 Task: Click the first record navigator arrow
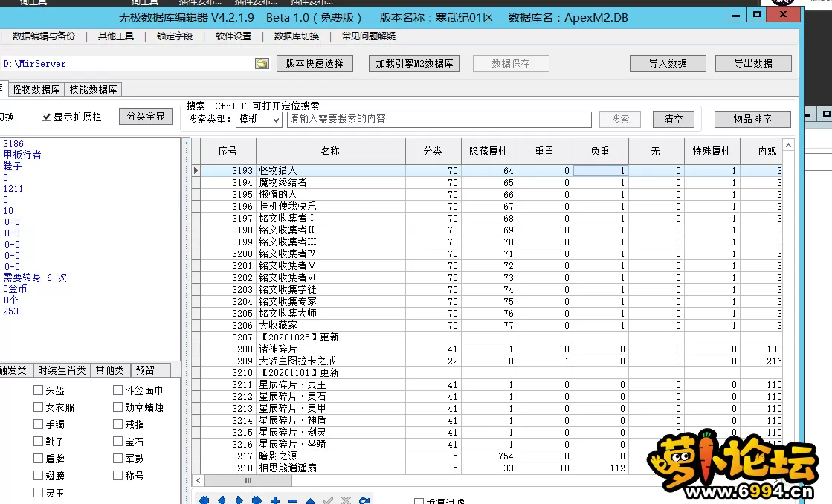pos(203,500)
